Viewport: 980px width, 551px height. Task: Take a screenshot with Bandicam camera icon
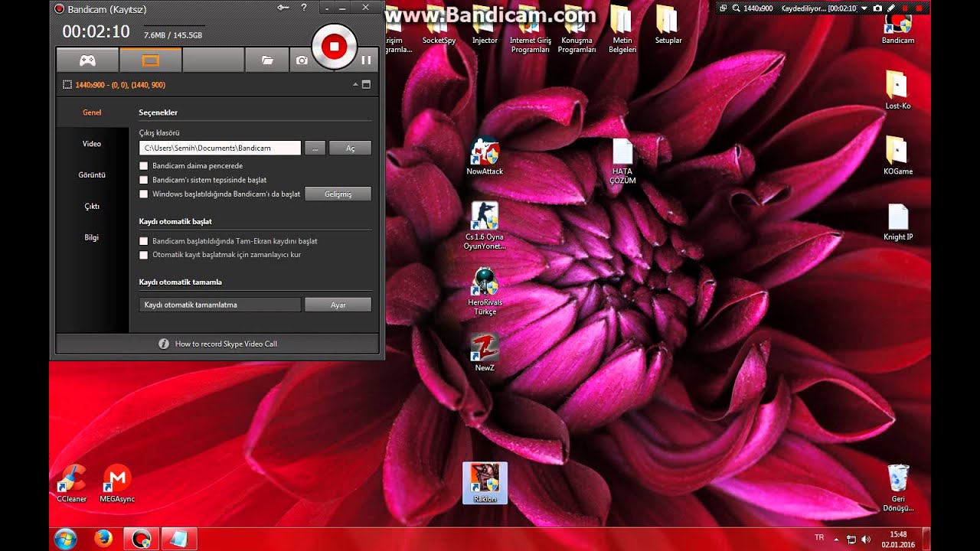tap(302, 60)
